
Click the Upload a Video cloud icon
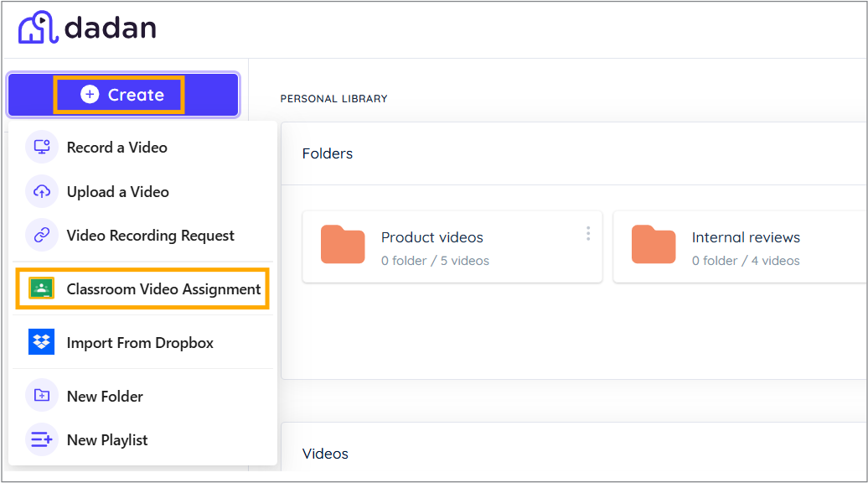point(41,191)
